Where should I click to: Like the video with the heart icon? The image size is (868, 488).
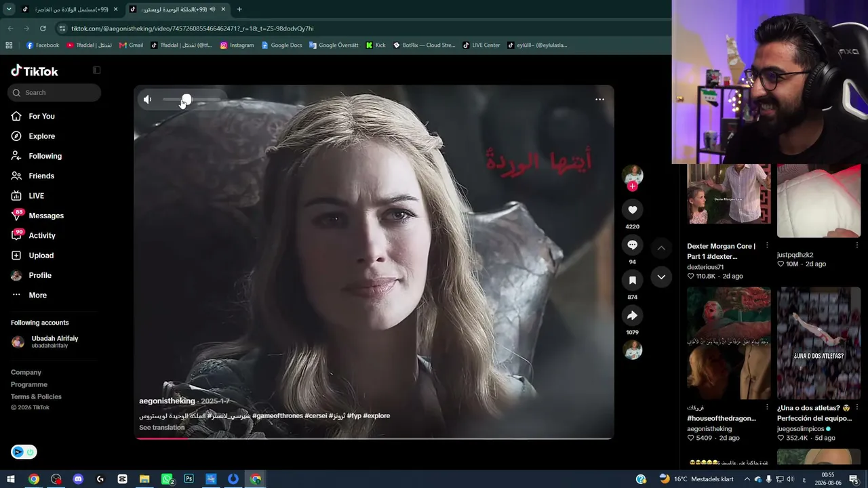click(x=632, y=210)
